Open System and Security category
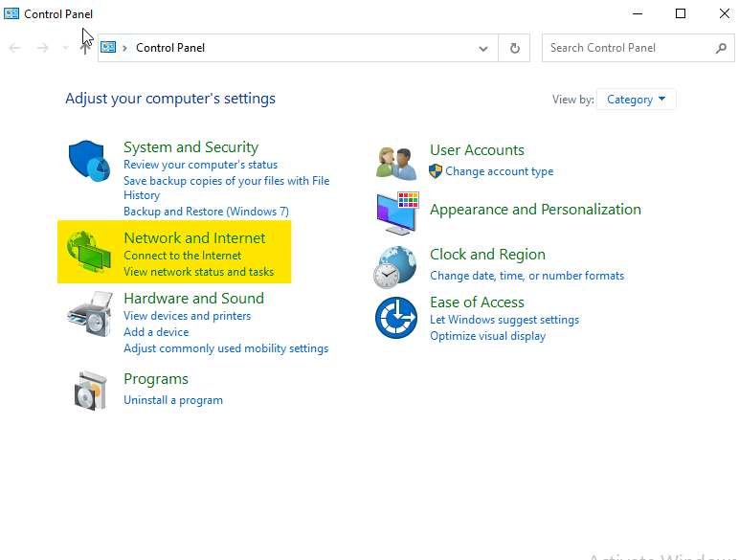 click(190, 147)
